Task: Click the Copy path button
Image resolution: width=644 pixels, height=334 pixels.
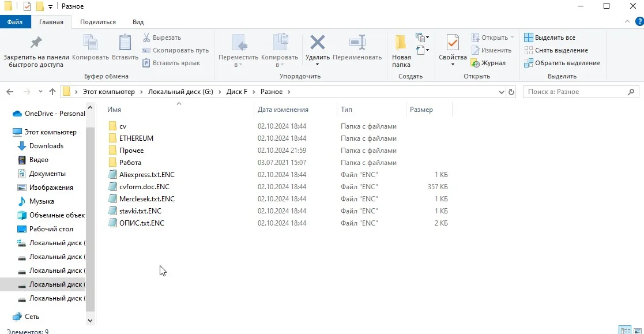Action: point(176,50)
